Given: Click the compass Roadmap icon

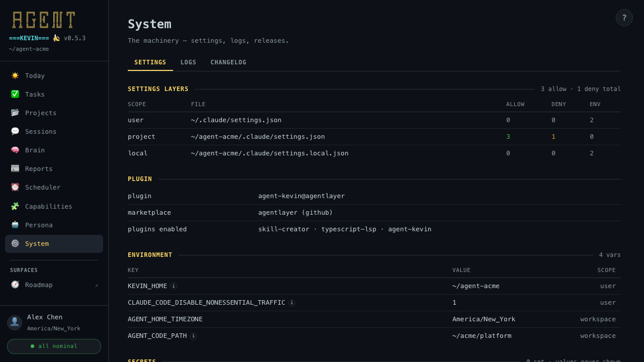Looking at the screenshot, I should pos(15,285).
